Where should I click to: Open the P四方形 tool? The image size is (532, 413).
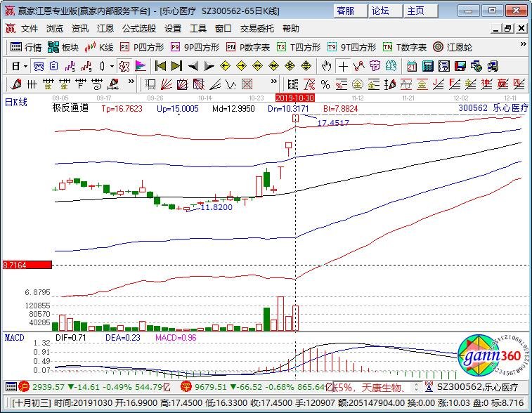point(142,47)
